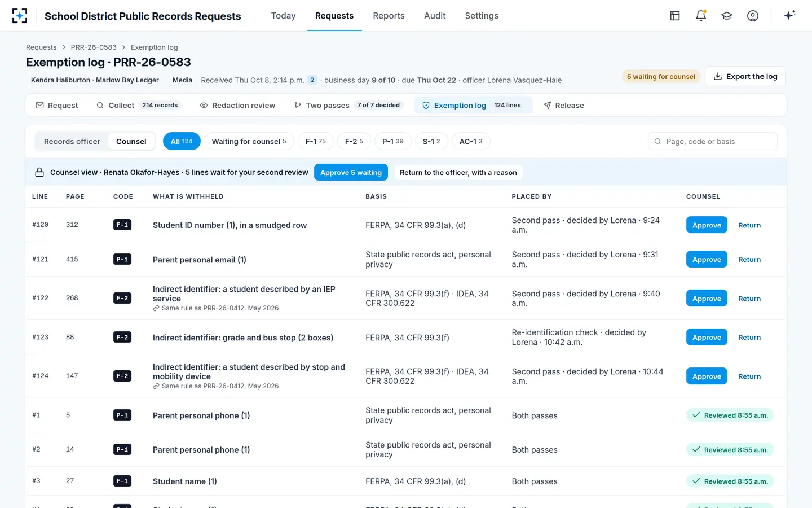Filter lines by the F-1 chip
The image size is (812, 508).
pos(316,142)
